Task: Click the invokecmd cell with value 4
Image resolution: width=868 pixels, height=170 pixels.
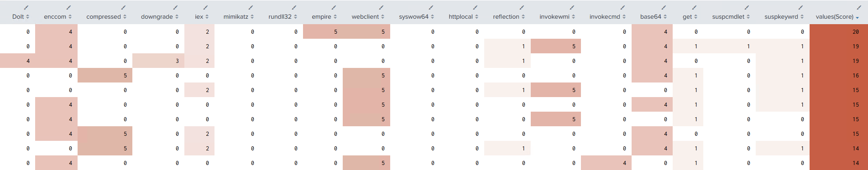Action: pyautogui.click(x=606, y=163)
